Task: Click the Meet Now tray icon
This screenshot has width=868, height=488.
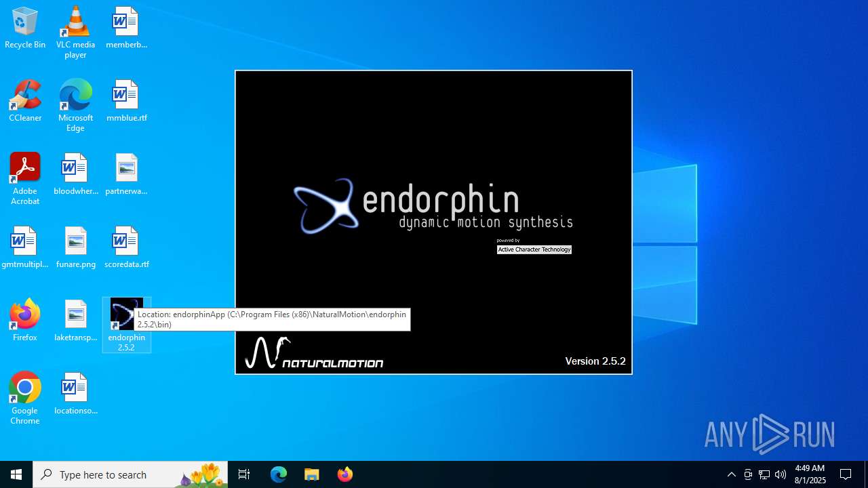Action: tap(748, 474)
